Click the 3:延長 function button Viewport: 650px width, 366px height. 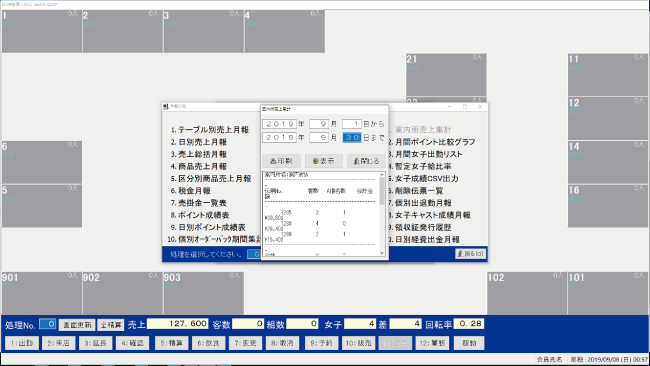pyautogui.click(x=95, y=343)
